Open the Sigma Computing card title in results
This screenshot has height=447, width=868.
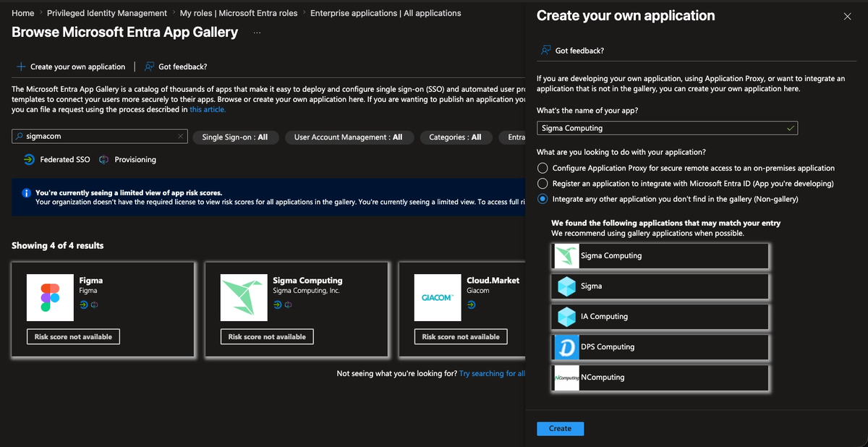(307, 280)
